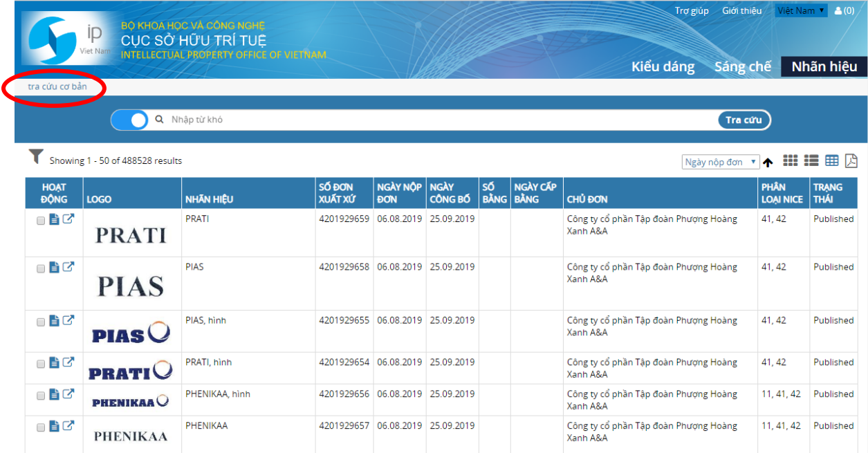This screenshot has width=868, height=453.
Task: Click the PRATI logo thumbnail
Action: [131, 235]
